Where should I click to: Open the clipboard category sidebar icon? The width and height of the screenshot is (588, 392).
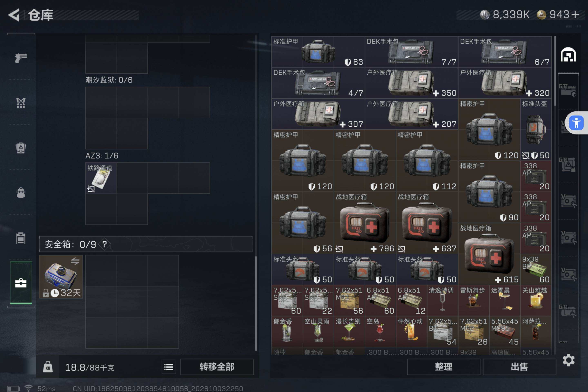[21, 238]
